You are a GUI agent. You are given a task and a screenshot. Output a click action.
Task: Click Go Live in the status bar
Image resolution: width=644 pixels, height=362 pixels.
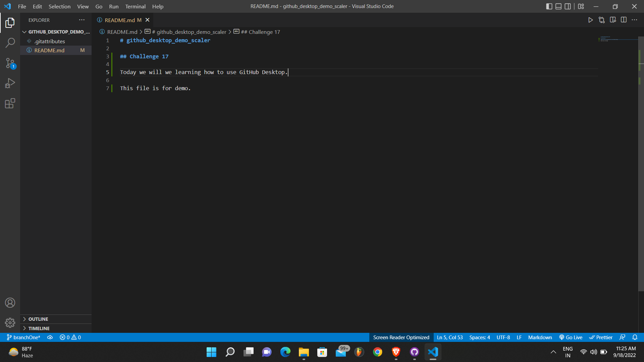(x=571, y=337)
